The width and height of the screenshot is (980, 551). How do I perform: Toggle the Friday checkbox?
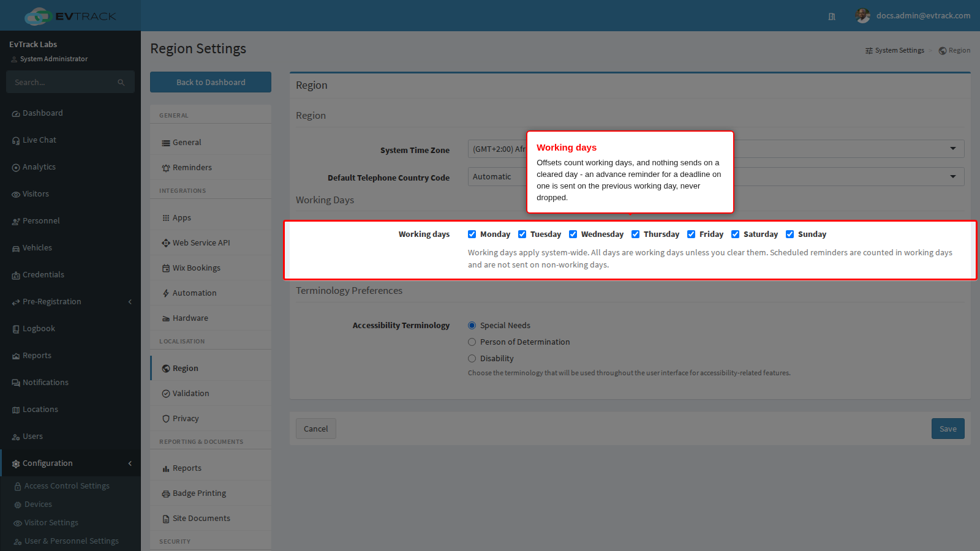point(691,234)
